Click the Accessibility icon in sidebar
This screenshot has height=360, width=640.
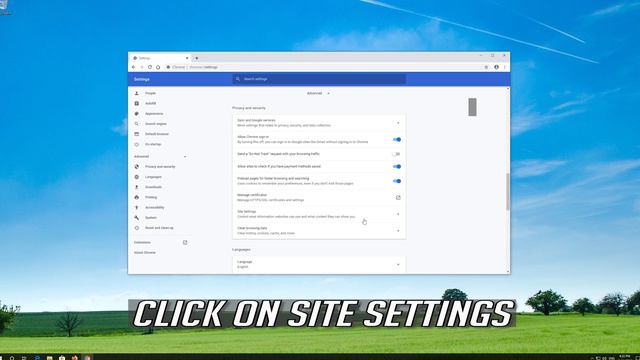click(x=137, y=207)
